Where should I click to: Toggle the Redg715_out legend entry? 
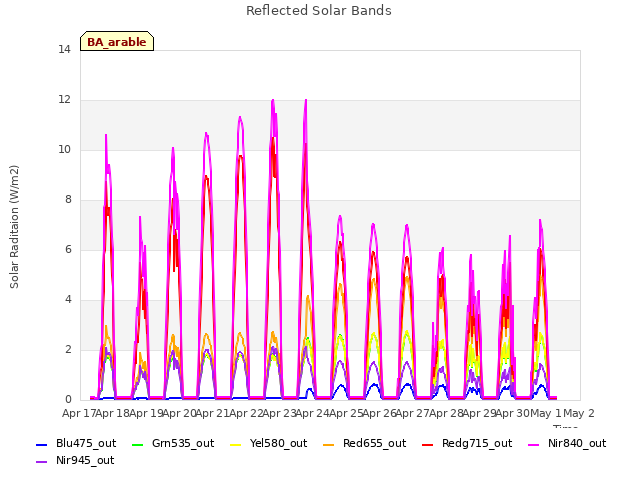click(x=467, y=443)
